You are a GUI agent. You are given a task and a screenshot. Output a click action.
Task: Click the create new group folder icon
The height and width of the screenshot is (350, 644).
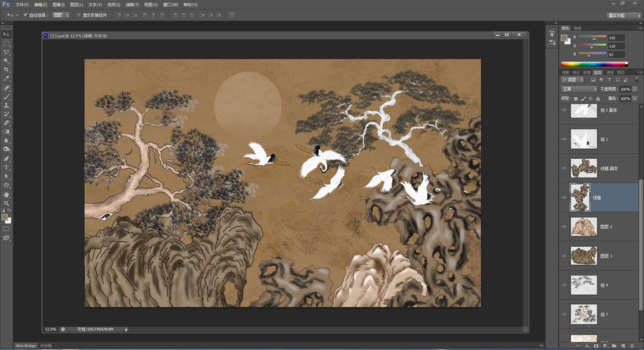tap(614, 346)
